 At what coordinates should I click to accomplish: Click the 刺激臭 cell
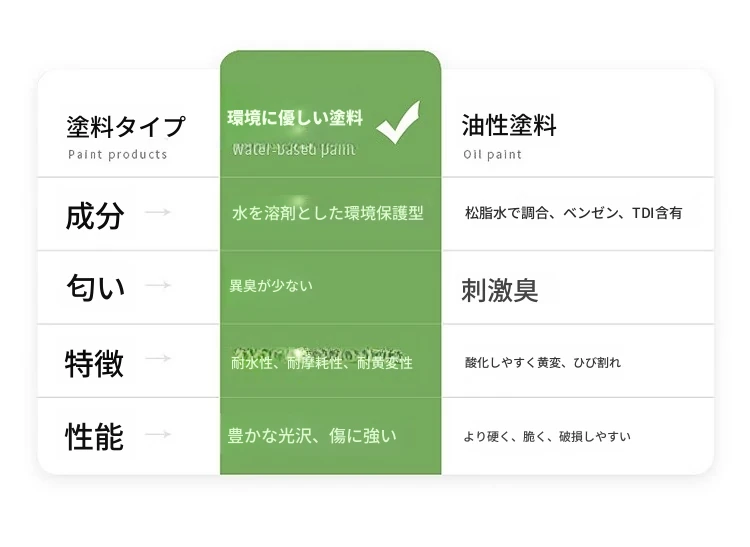pyautogui.click(x=500, y=290)
